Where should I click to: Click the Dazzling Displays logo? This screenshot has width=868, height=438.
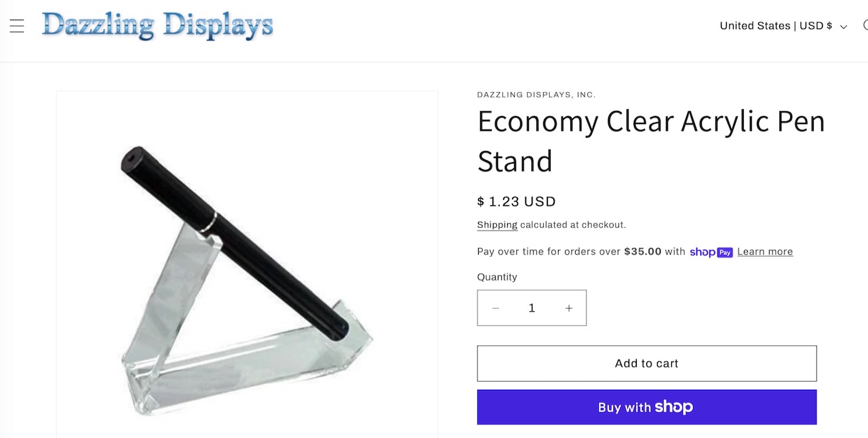point(157,26)
